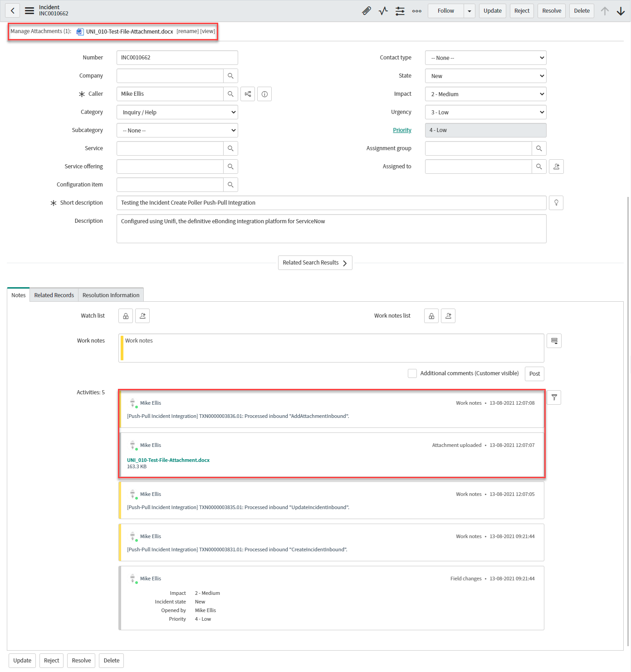The width and height of the screenshot is (631, 672).
Task: Click the Resolve button in the header
Action: click(552, 11)
